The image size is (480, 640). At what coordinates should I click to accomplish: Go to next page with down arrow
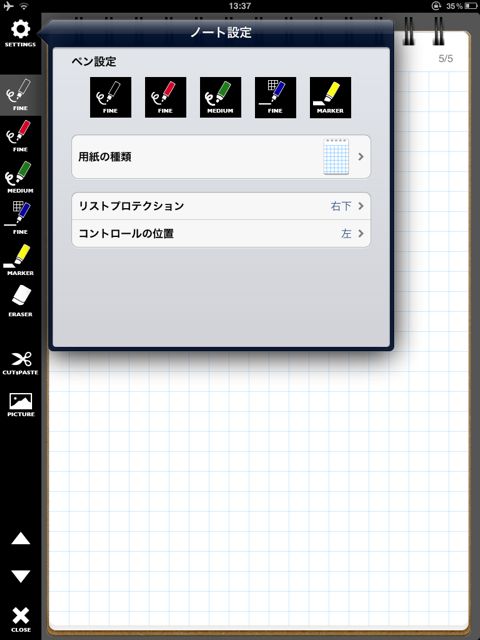[x=20, y=576]
